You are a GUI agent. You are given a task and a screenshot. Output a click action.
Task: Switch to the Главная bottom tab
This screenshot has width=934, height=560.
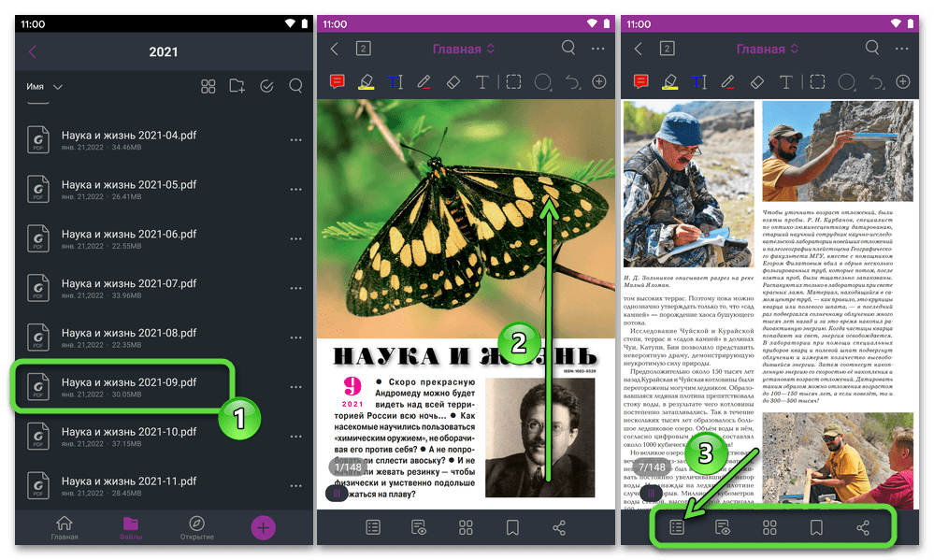[x=65, y=528]
